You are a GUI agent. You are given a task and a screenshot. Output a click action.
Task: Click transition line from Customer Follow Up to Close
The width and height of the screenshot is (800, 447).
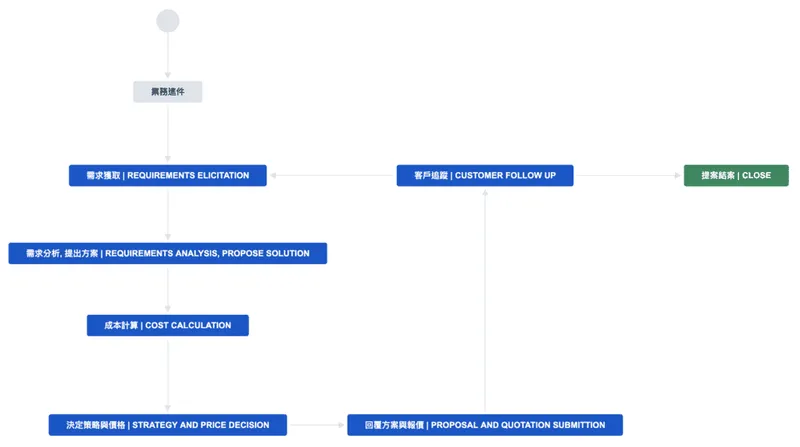[628, 175]
